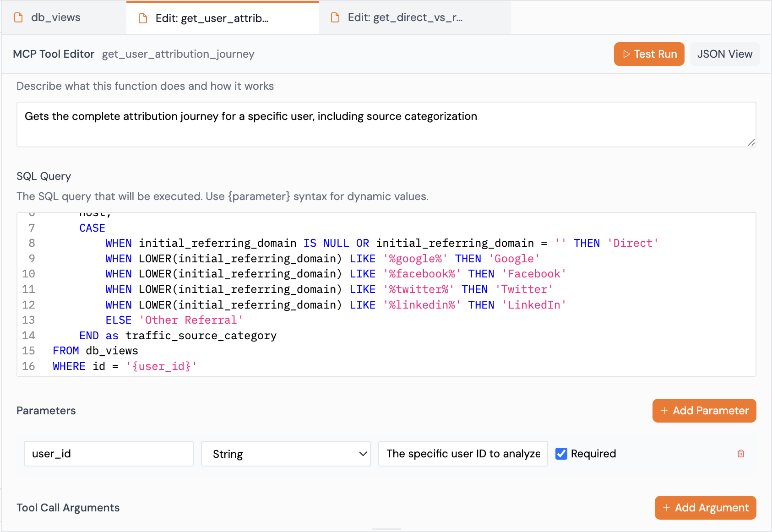The image size is (772, 532).
Task: Click the plus icon on Add Argument button
Action: coord(668,508)
